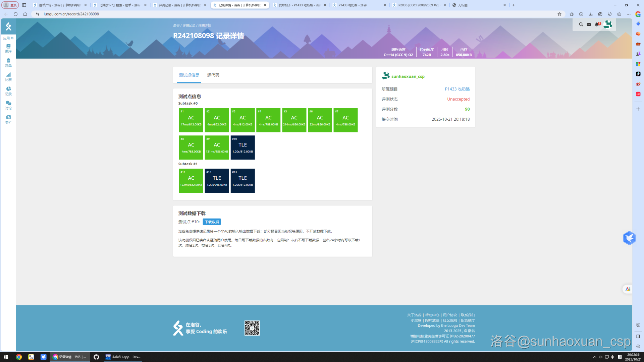This screenshot has width=644, height=362.
Task: Open the P1433 吃奶酪 problem link
Action: [457, 89]
